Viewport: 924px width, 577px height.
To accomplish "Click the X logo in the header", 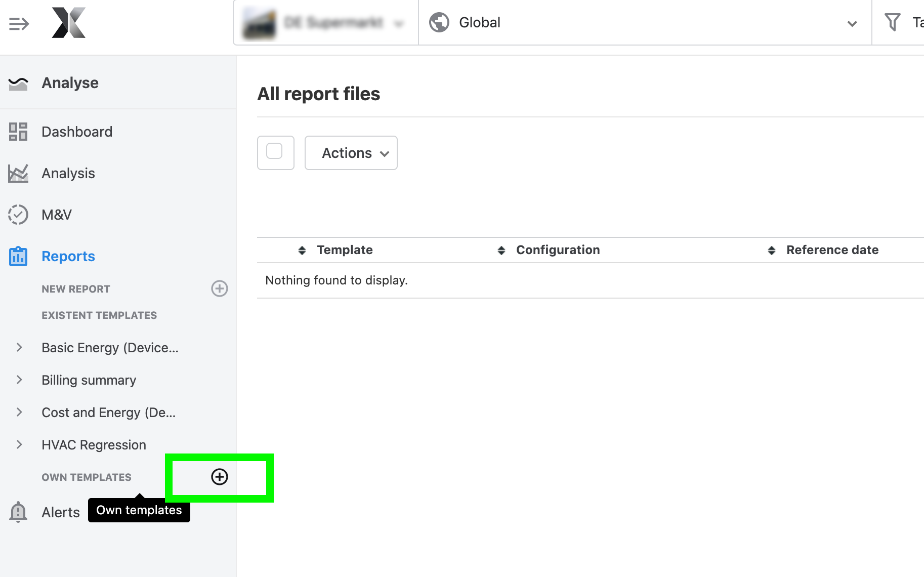I will [68, 23].
